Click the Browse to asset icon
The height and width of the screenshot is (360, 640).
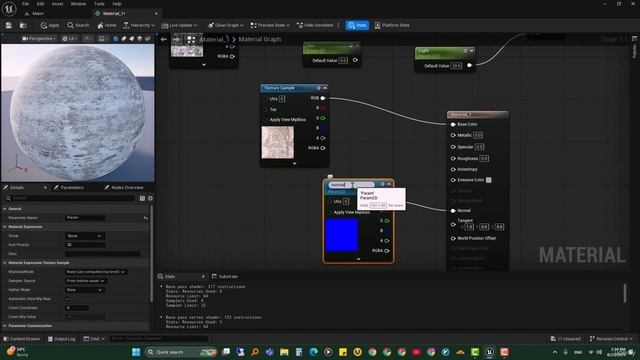[23, 25]
